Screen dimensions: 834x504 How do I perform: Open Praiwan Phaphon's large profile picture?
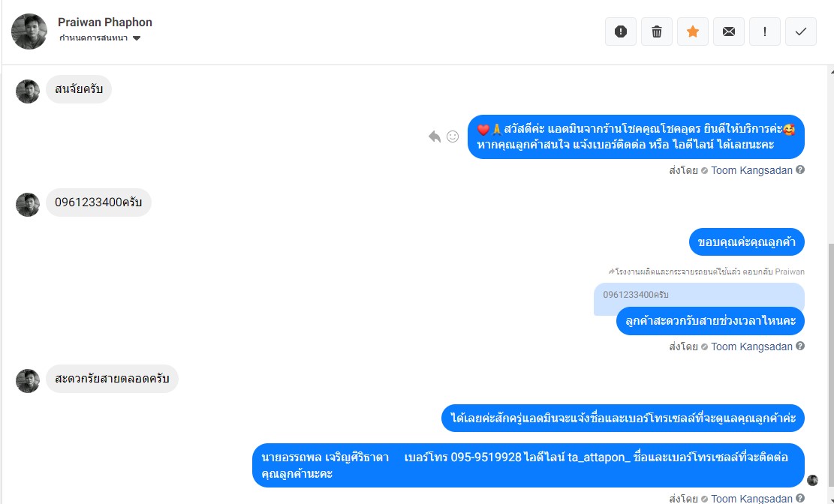click(x=29, y=31)
